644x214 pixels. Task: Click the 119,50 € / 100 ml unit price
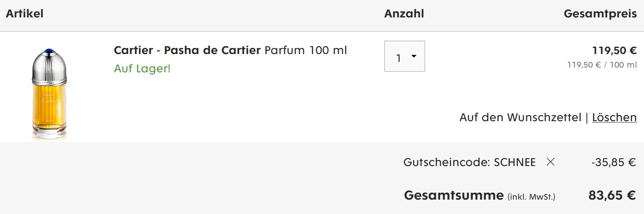click(x=602, y=65)
